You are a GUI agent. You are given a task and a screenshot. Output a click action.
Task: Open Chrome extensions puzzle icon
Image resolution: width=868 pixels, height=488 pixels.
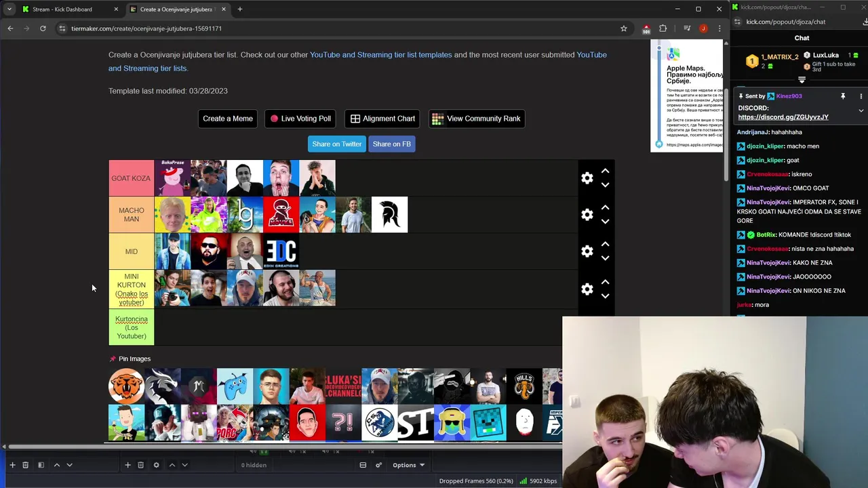(663, 28)
